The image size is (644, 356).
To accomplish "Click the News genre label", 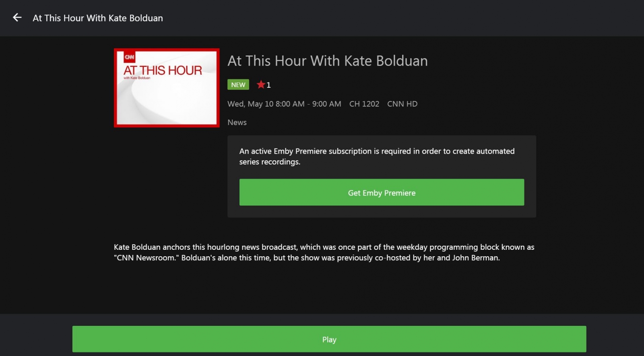I will click(x=237, y=122).
